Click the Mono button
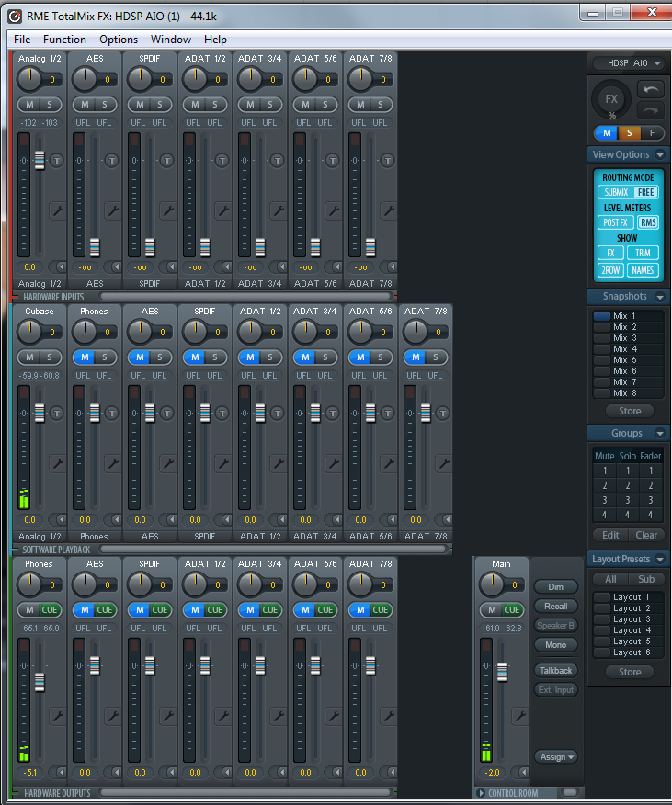This screenshot has width=672, height=805. [556, 645]
